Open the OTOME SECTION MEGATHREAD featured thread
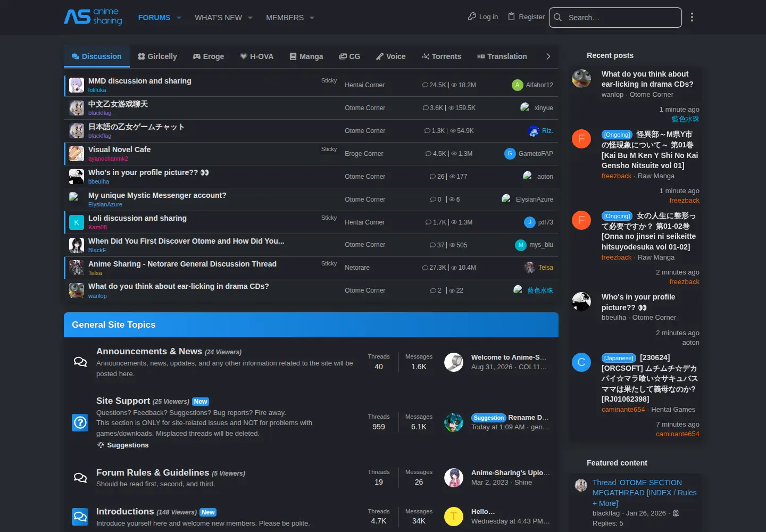This screenshot has width=766, height=532. [x=645, y=493]
